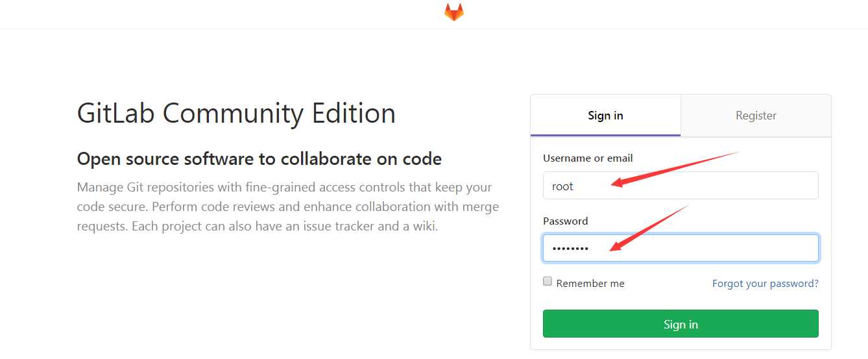This screenshot has height=359, width=868.
Task: Select the Sign in tab
Action: [x=605, y=116]
